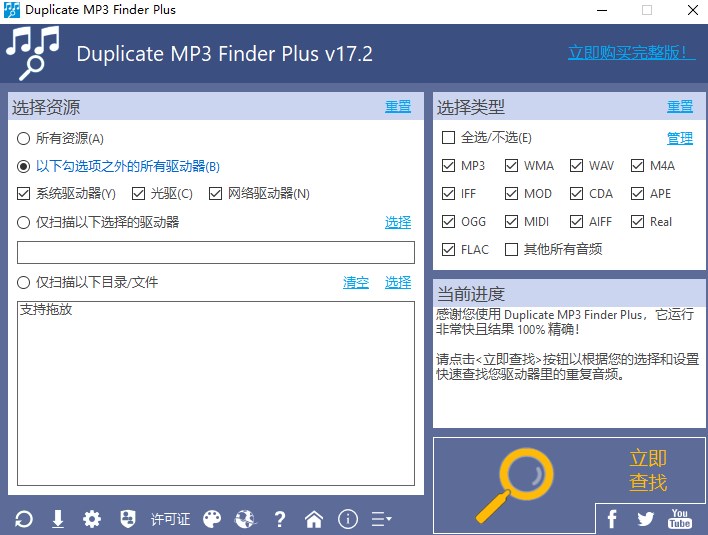The height and width of the screenshot is (535, 708).
Task: Open the Twitter bird icon
Action: click(646, 519)
